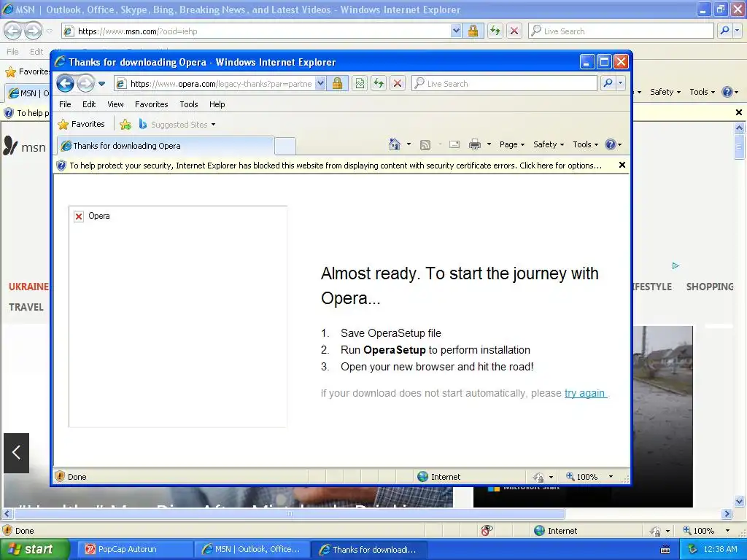Click Back arrow in Opera window
This screenshot has height=560, width=747.
(x=65, y=84)
